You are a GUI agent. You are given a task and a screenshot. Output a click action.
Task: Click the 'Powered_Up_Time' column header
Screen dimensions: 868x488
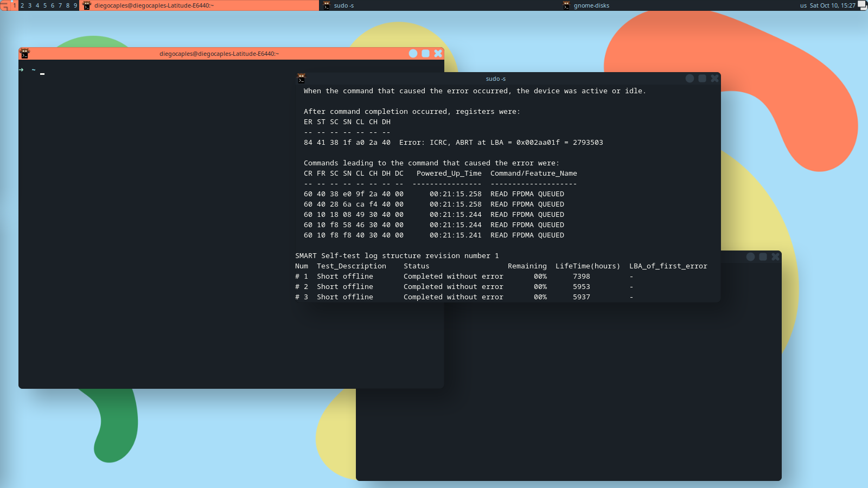[449, 174]
